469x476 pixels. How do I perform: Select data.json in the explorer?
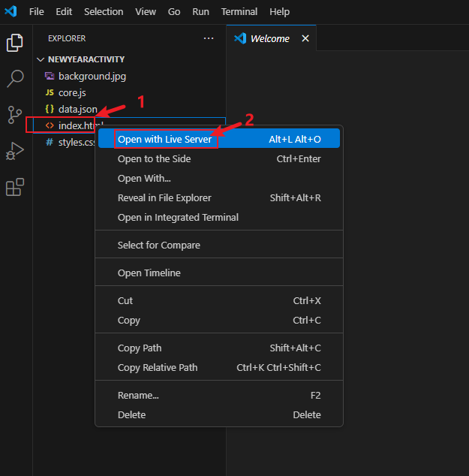coord(77,109)
